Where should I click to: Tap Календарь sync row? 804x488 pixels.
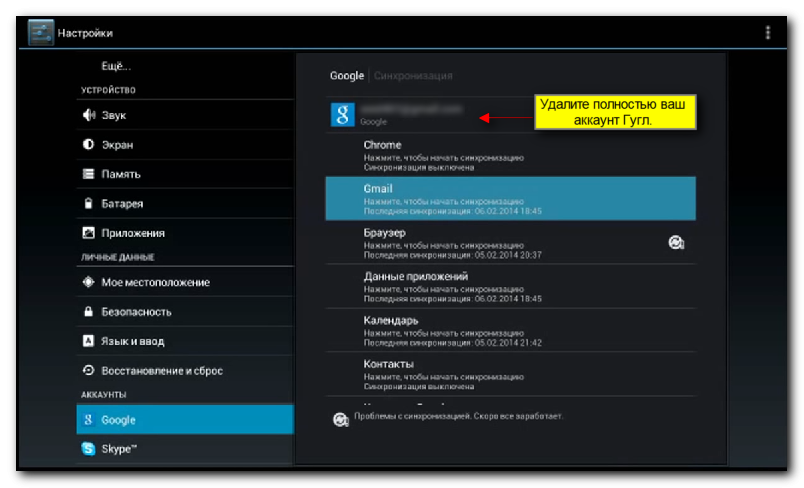[511, 330]
